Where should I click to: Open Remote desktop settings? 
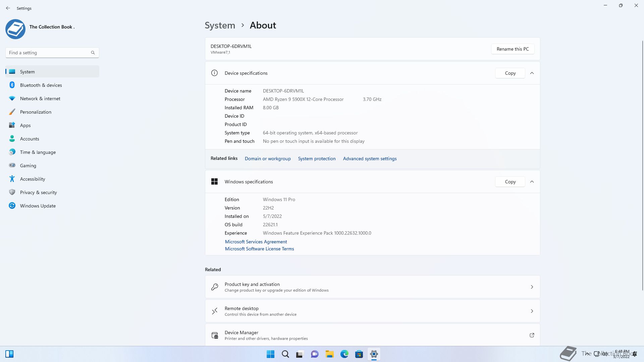pos(373,311)
